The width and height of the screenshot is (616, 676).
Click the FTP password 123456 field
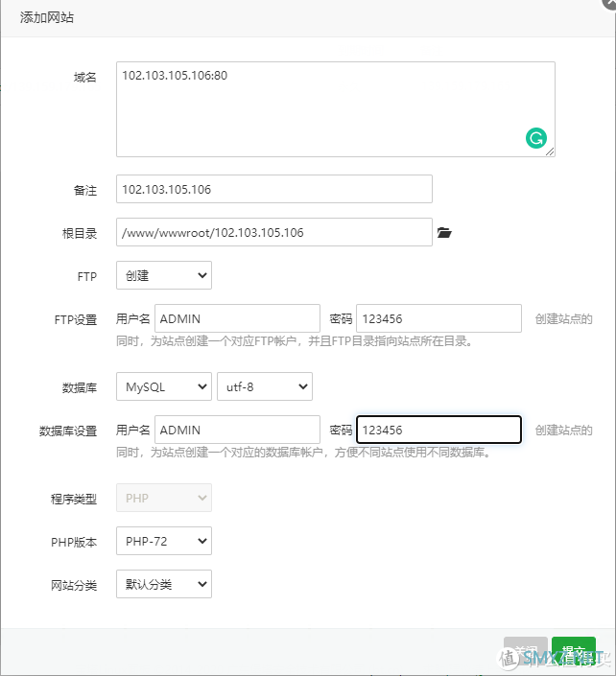(x=438, y=318)
